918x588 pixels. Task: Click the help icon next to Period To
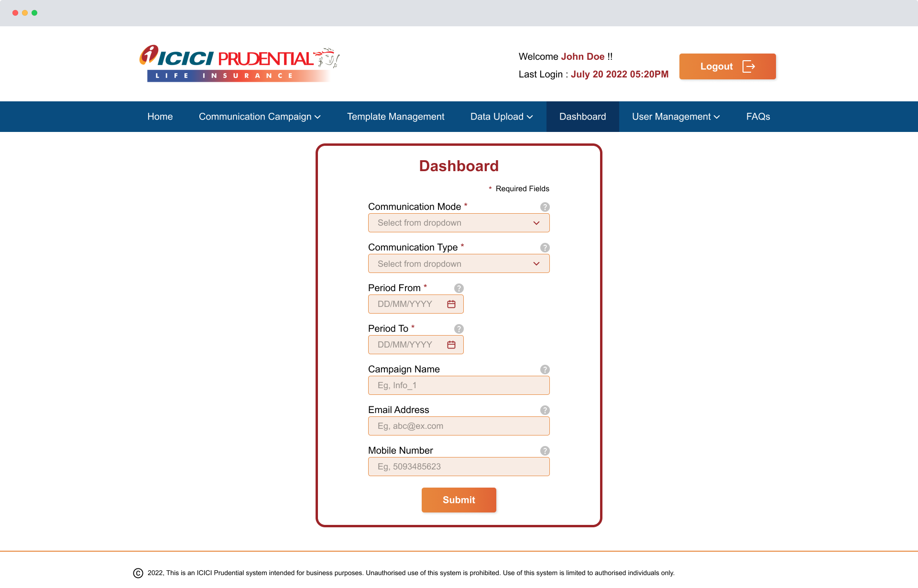(459, 328)
